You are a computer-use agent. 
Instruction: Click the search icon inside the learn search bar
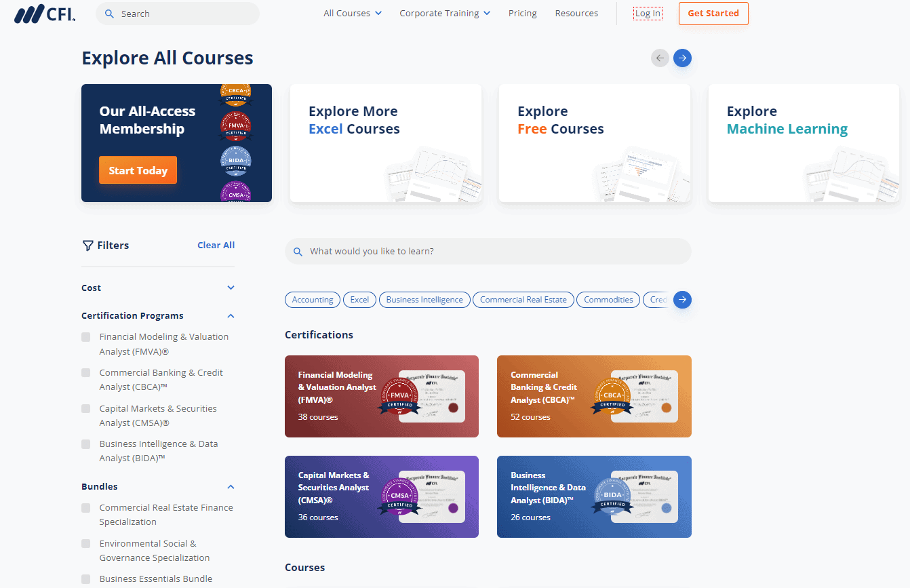[298, 251]
